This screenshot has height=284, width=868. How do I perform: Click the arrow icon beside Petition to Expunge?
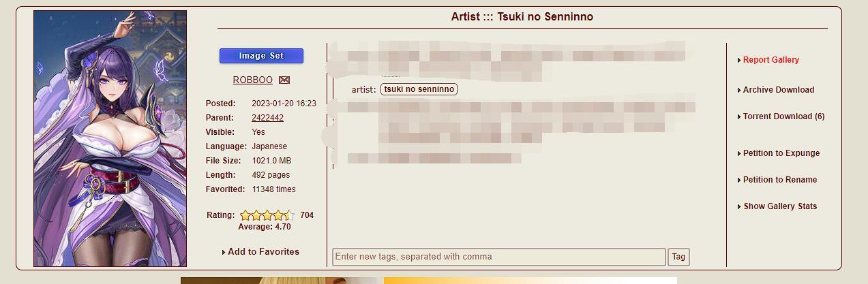click(x=739, y=154)
